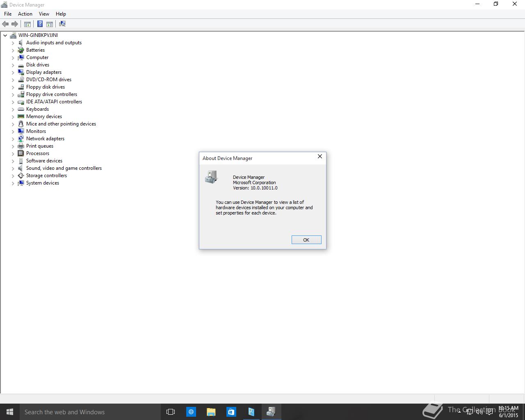Show hidden system tray icons

460,412
